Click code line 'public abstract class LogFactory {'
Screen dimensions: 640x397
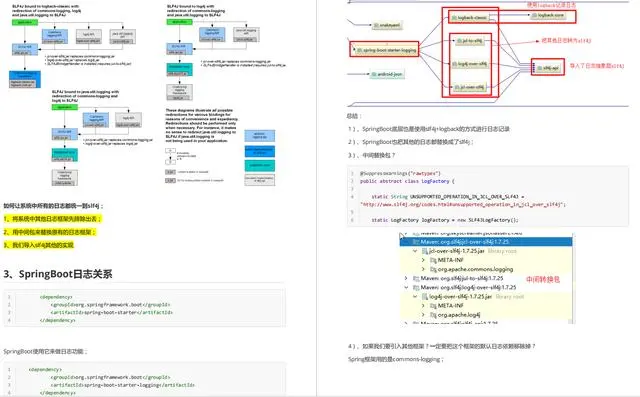(x=407, y=181)
